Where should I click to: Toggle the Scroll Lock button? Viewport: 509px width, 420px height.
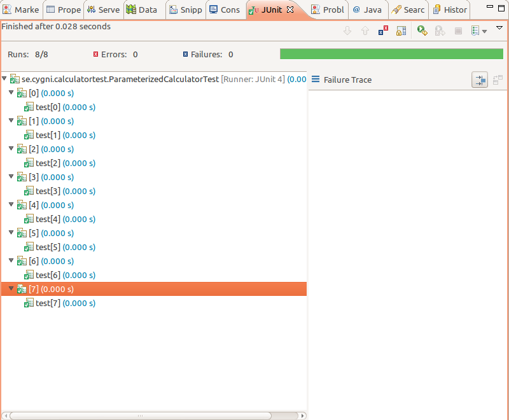tap(401, 31)
